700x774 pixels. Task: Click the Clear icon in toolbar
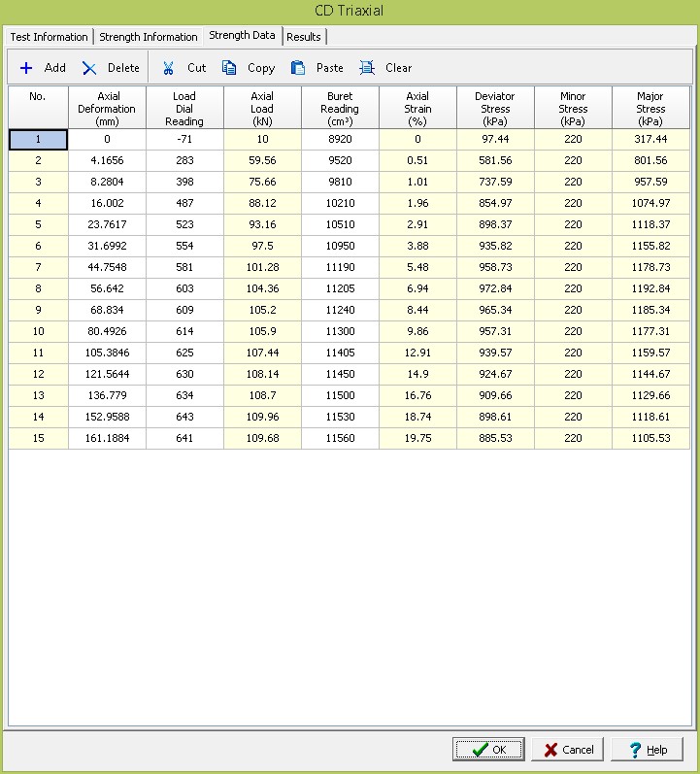point(367,68)
